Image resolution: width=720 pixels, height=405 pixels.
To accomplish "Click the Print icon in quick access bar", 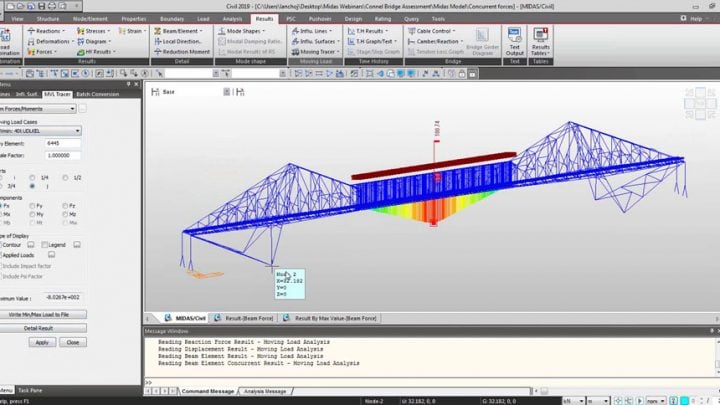I will [x=52, y=6].
